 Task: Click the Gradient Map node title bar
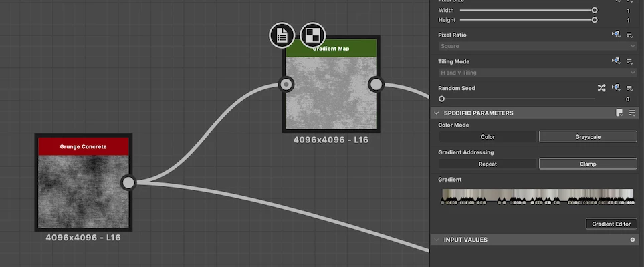331,48
